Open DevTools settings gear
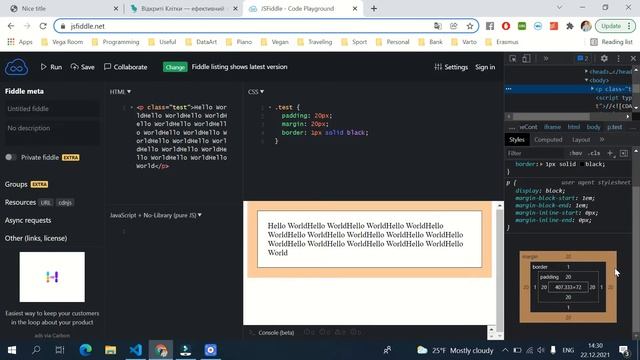 (x=604, y=59)
